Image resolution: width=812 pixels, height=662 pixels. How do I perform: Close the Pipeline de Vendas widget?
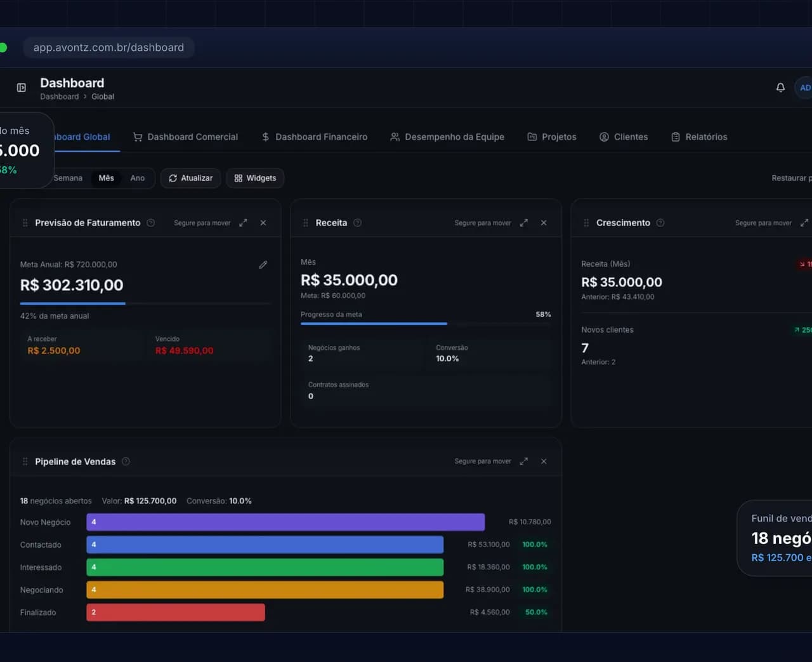click(x=544, y=461)
